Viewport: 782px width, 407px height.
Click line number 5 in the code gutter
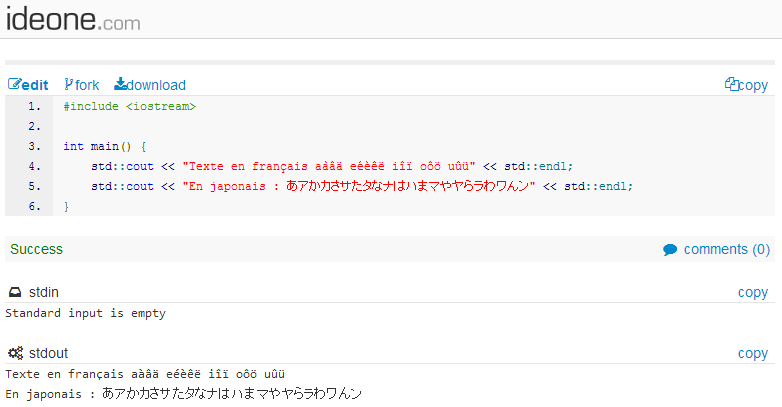point(34,186)
